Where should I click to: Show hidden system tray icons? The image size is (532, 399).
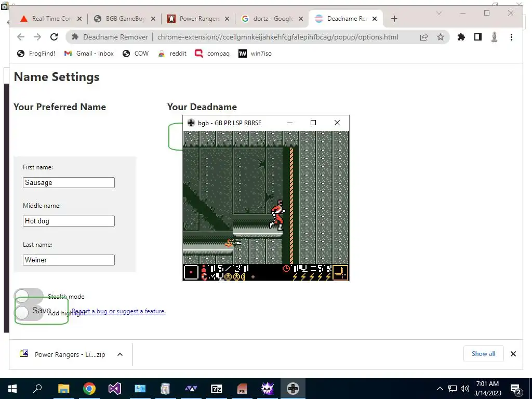pyautogui.click(x=440, y=389)
